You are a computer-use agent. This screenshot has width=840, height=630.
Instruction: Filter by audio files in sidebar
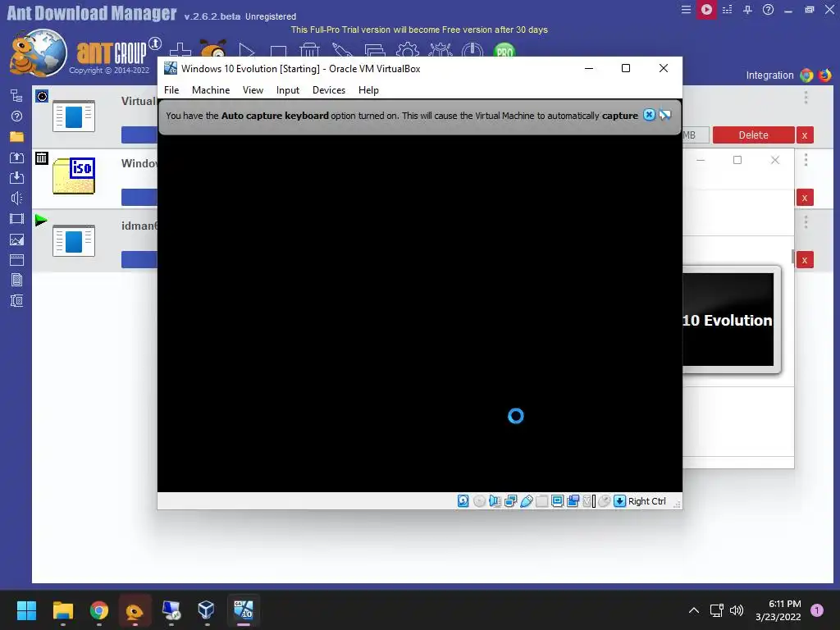(x=16, y=199)
